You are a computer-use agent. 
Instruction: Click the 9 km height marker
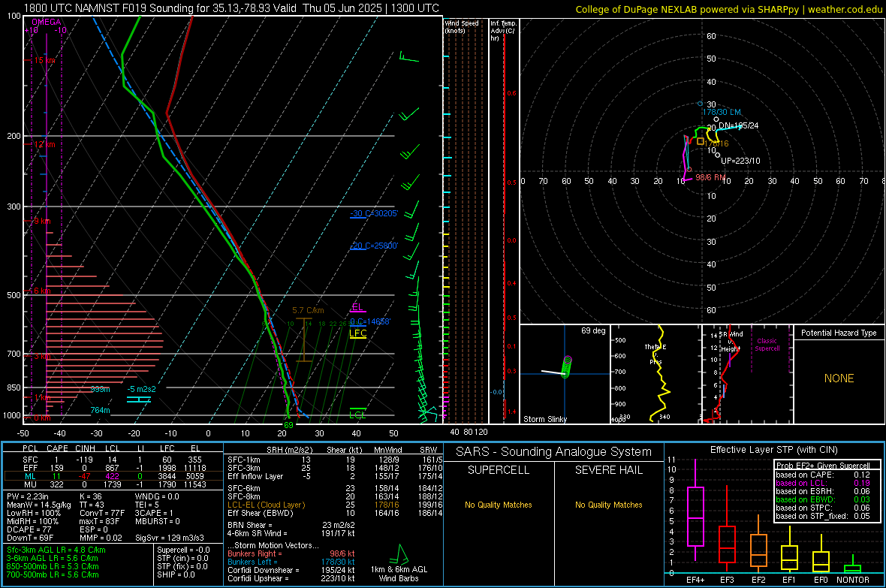click(x=42, y=221)
